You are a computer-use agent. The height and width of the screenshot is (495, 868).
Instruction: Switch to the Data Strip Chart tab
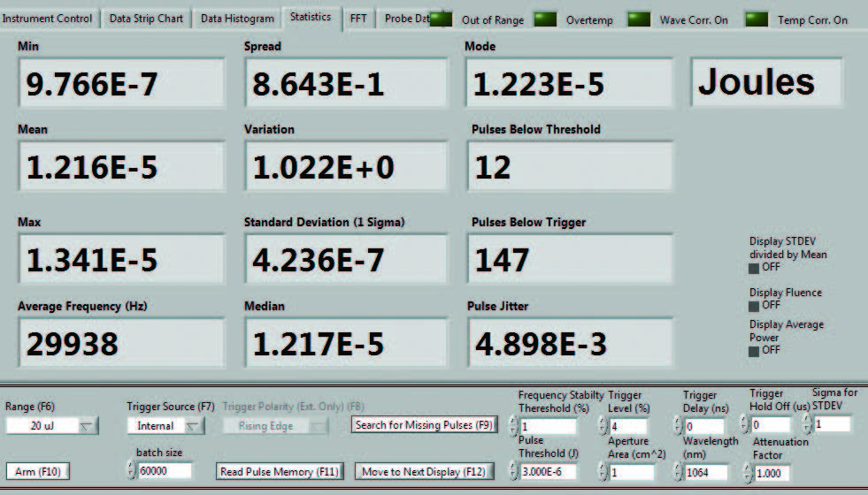coord(147,18)
